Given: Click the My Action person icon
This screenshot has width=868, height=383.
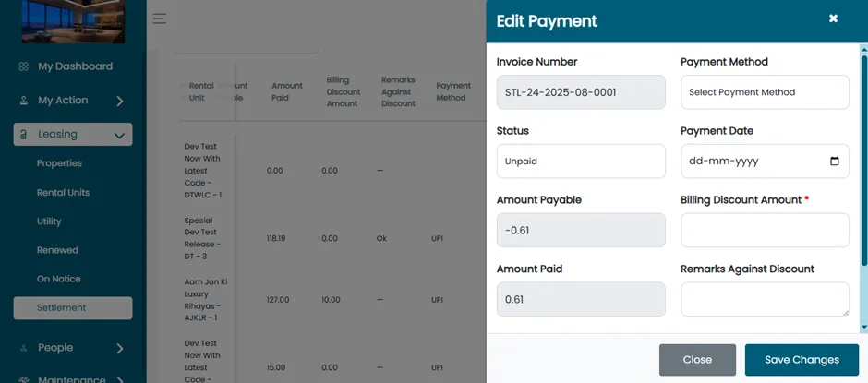Looking at the screenshot, I should coord(23,101).
